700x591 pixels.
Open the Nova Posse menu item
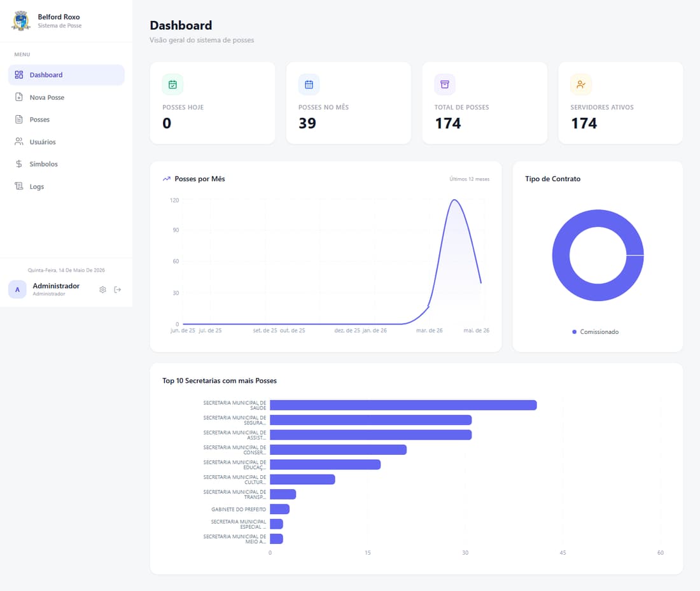[66, 97]
